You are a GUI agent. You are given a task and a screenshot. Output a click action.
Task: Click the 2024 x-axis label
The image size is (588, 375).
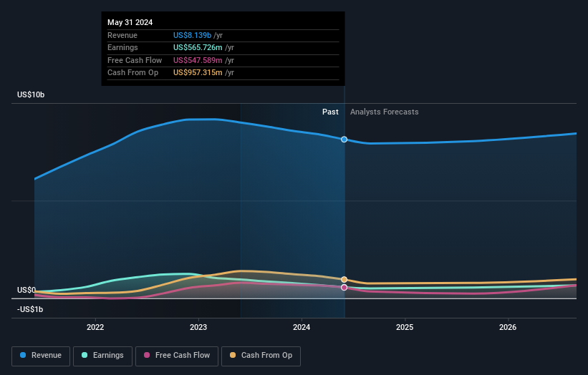coord(302,328)
